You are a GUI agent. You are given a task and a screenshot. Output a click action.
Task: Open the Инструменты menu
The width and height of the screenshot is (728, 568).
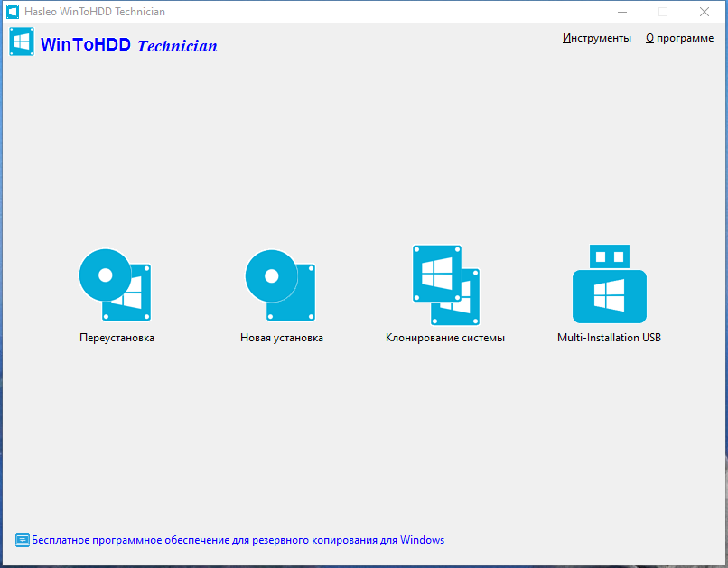[x=597, y=38]
